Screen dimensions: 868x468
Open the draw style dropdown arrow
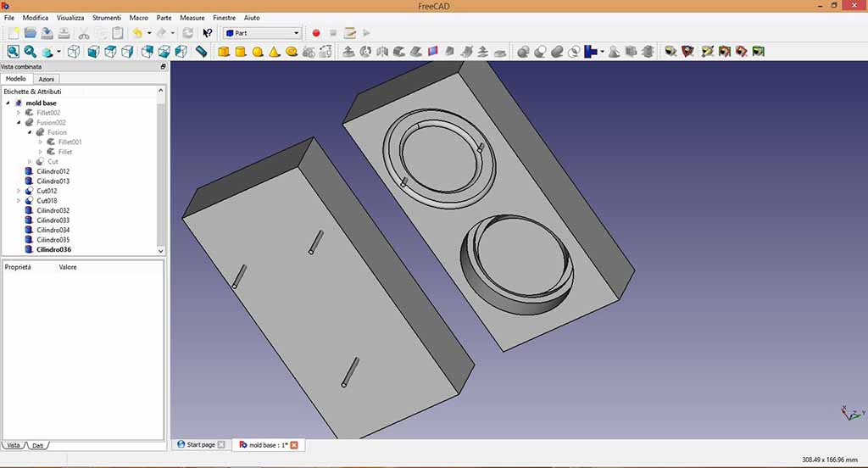(x=58, y=52)
